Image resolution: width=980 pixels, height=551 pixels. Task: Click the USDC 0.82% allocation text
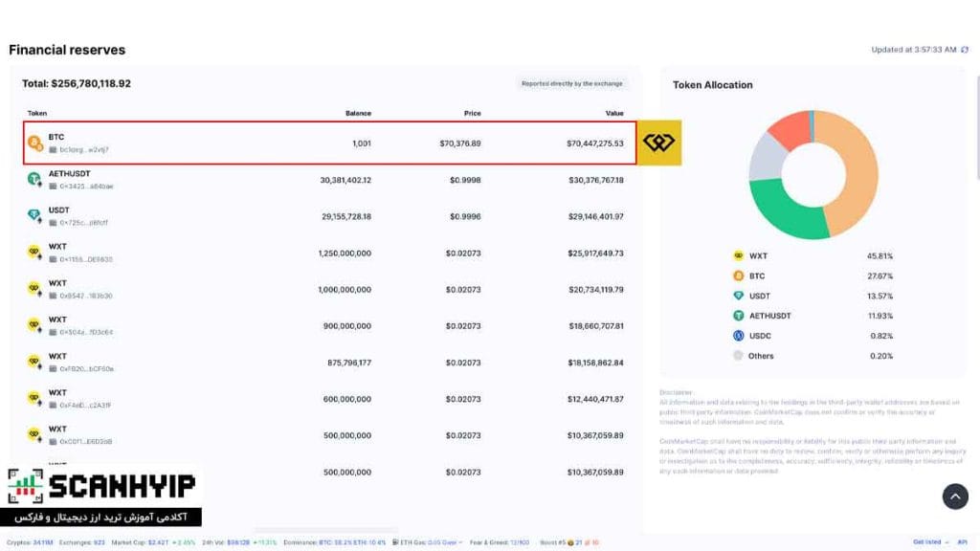point(881,336)
